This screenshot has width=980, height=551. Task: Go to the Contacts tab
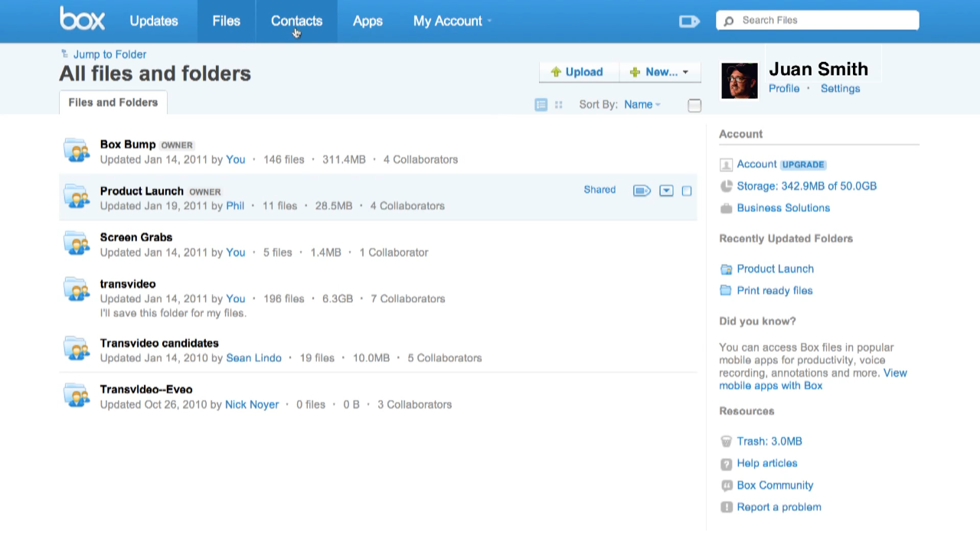pos(296,21)
